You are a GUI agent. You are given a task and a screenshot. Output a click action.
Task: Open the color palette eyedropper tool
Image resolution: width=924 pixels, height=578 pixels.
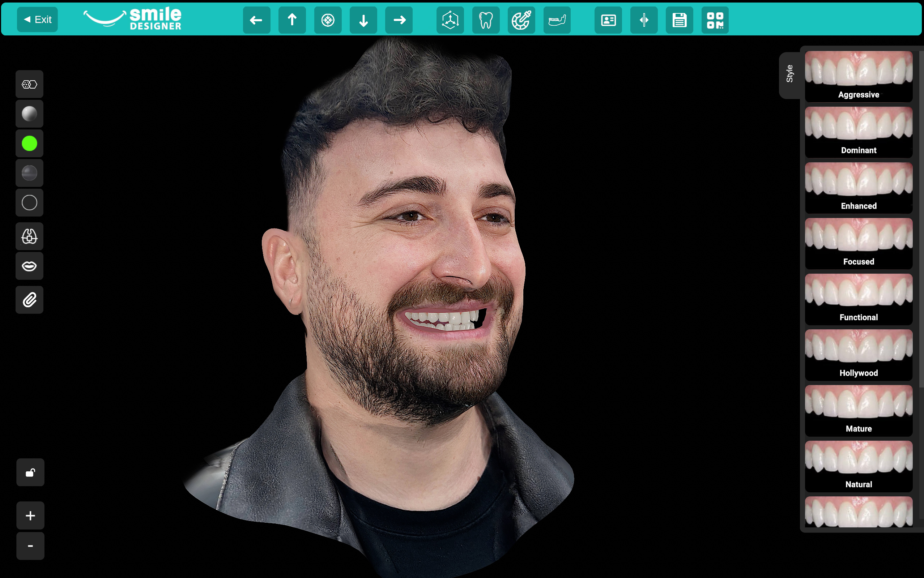click(521, 20)
